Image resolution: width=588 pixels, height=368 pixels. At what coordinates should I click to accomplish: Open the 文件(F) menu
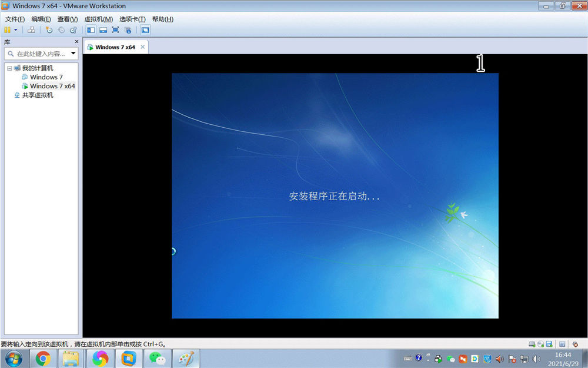(x=15, y=19)
